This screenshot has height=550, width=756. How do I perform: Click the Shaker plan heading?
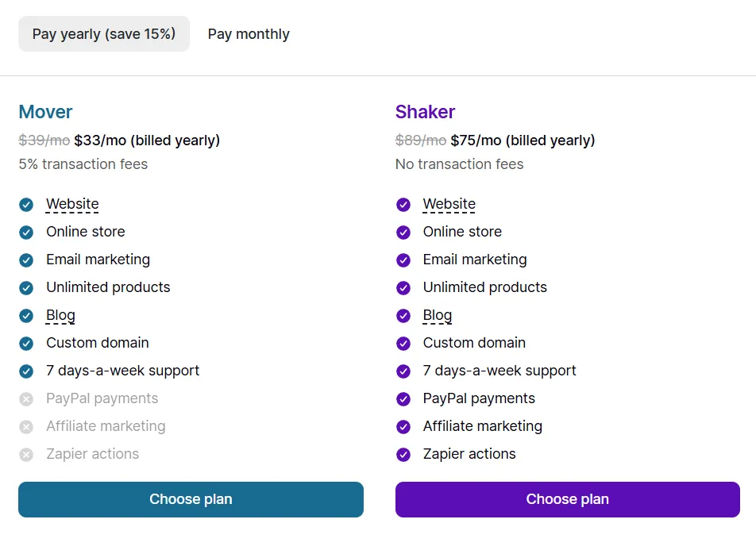425,112
